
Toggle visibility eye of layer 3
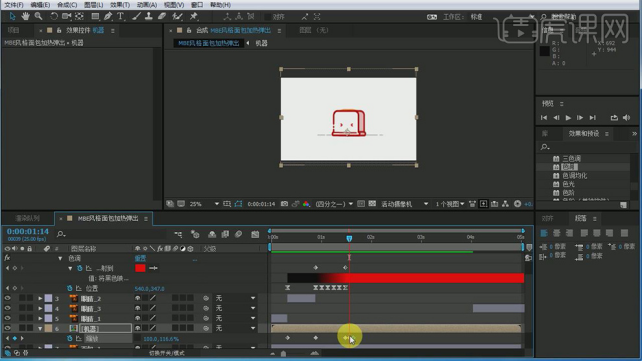(x=7, y=298)
